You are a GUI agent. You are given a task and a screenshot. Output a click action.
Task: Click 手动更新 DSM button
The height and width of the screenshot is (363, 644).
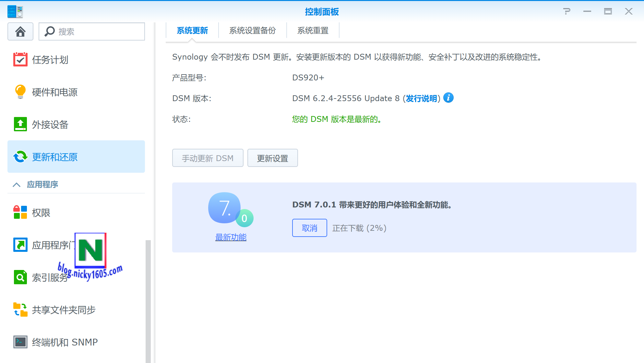tap(208, 158)
